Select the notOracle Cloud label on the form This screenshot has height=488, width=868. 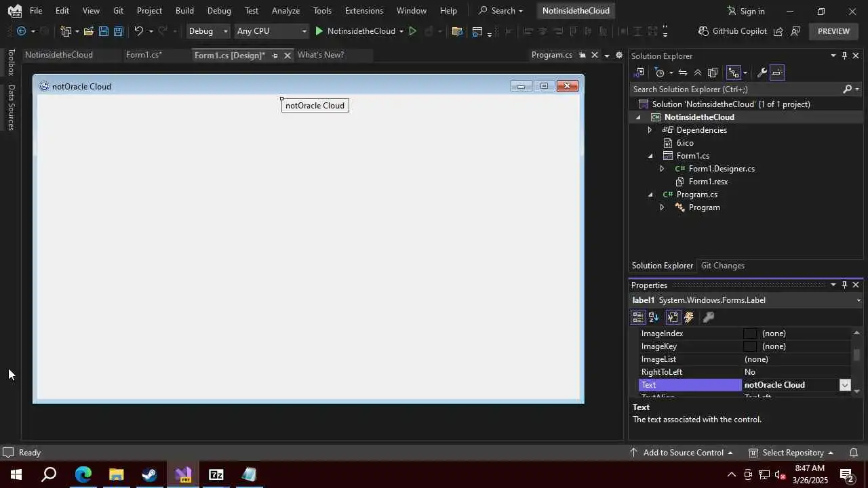[315, 106]
